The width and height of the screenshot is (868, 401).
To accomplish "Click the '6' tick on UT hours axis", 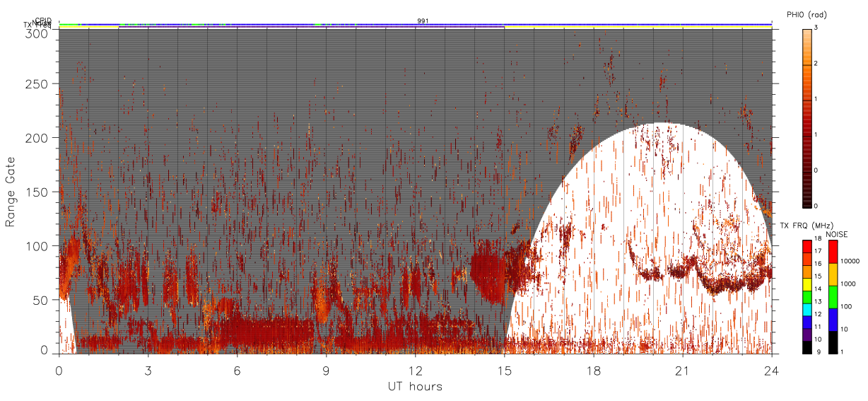I will point(237,371).
